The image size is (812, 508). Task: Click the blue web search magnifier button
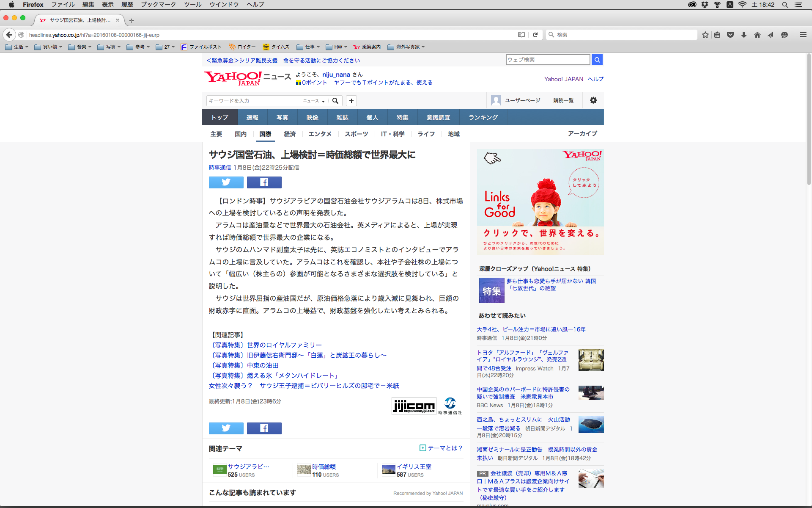point(597,60)
